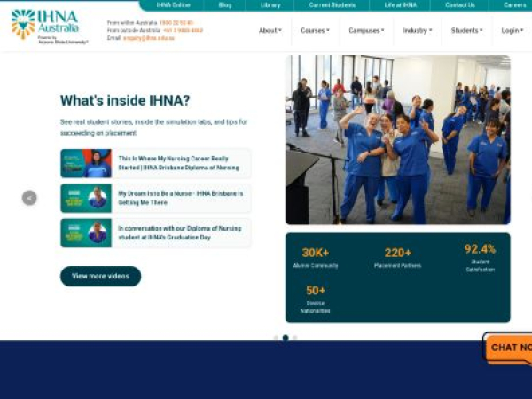
Task: Select the third carousel dot
Action: [x=295, y=338]
